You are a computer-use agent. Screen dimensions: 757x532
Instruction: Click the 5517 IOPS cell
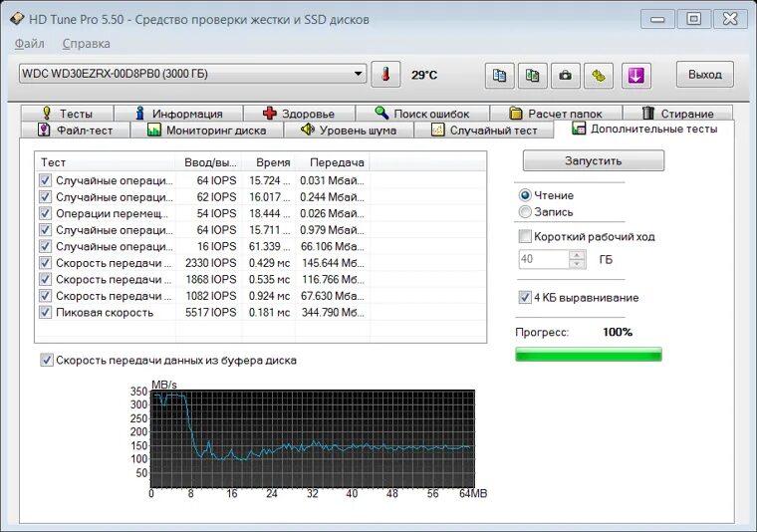pos(211,313)
